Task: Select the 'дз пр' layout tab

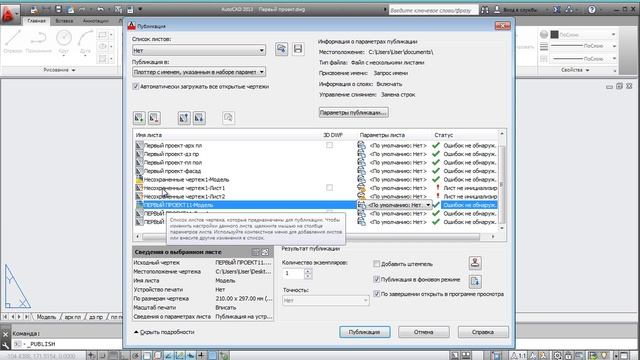Action: 96,317
